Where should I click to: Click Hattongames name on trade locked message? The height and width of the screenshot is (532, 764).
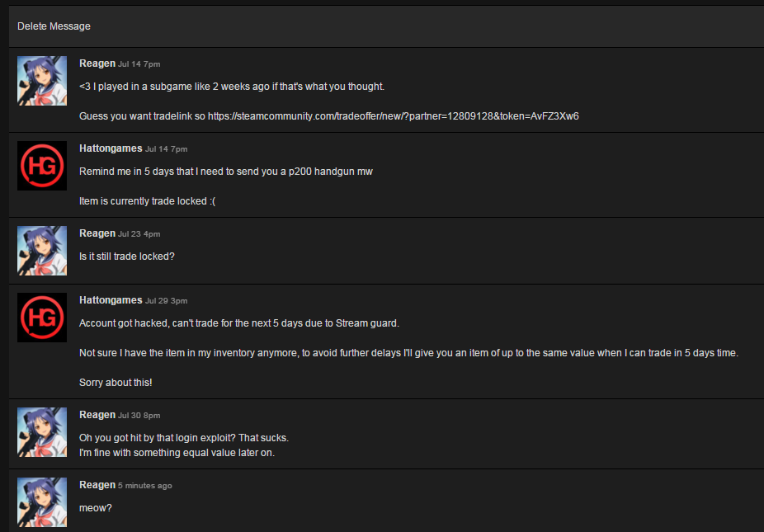tap(111, 148)
